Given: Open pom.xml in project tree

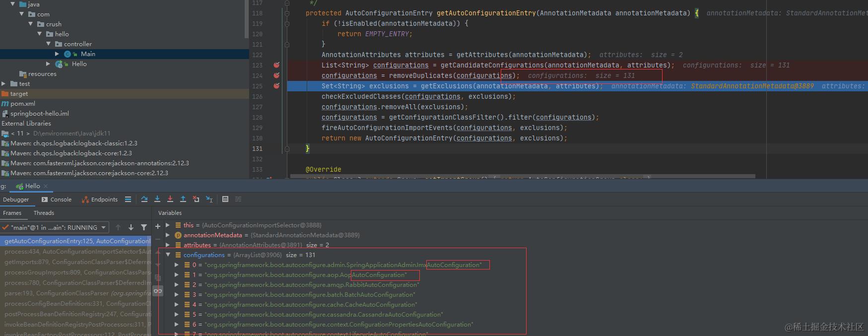Looking at the screenshot, I should coord(23,104).
